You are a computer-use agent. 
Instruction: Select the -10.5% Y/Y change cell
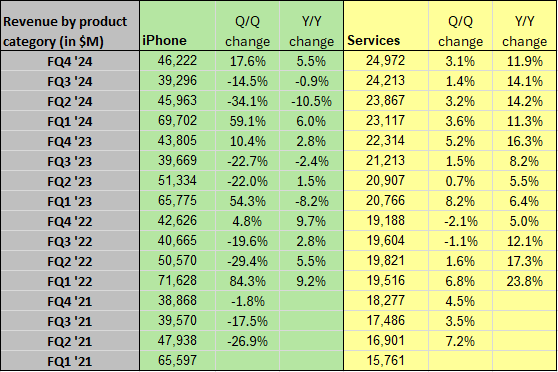tap(311, 101)
